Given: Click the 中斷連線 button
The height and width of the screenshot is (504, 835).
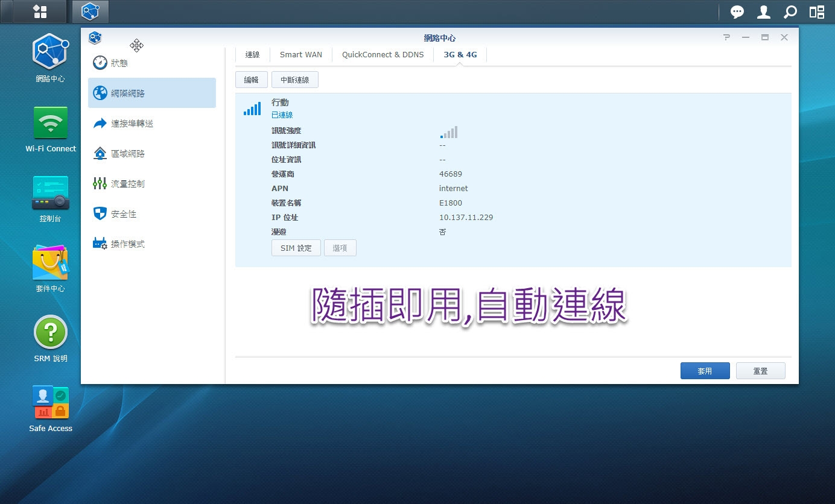Looking at the screenshot, I should tap(295, 80).
